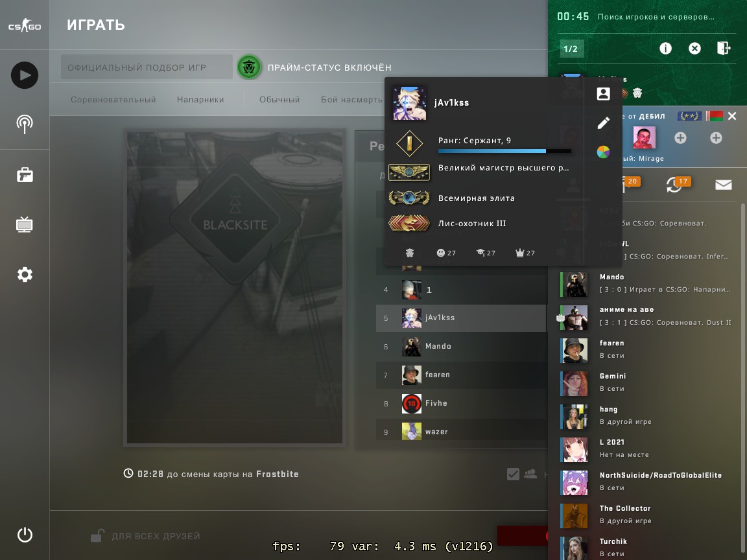Click the leader commendation crown 27

click(525, 253)
